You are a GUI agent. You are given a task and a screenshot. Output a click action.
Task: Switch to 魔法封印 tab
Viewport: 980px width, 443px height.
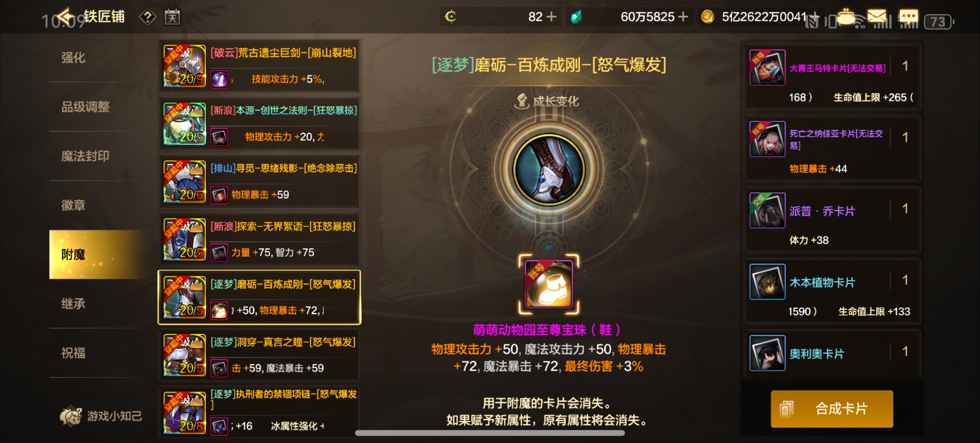(x=85, y=156)
